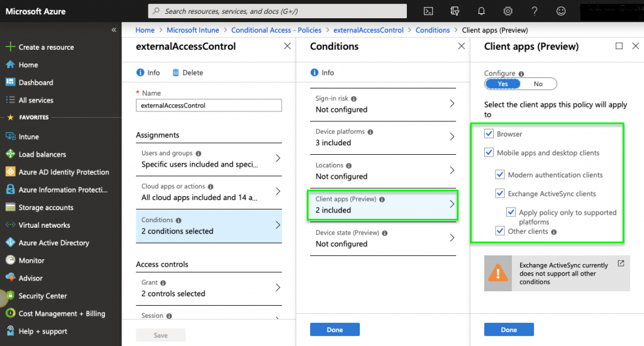This screenshot has height=346, width=644.
Task: Send feedback via smiley icon
Action: (x=561, y=11)
